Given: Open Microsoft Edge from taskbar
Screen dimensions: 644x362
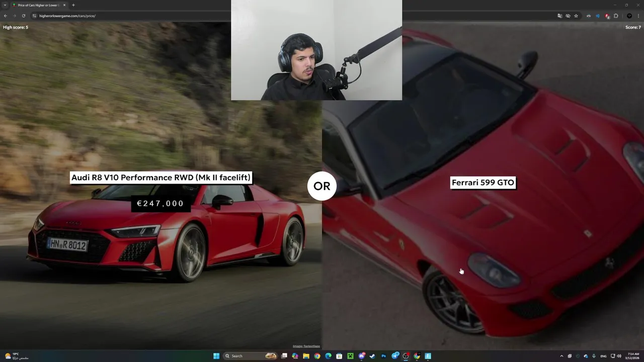Looking at the screenshot, I should pos(328,356).
